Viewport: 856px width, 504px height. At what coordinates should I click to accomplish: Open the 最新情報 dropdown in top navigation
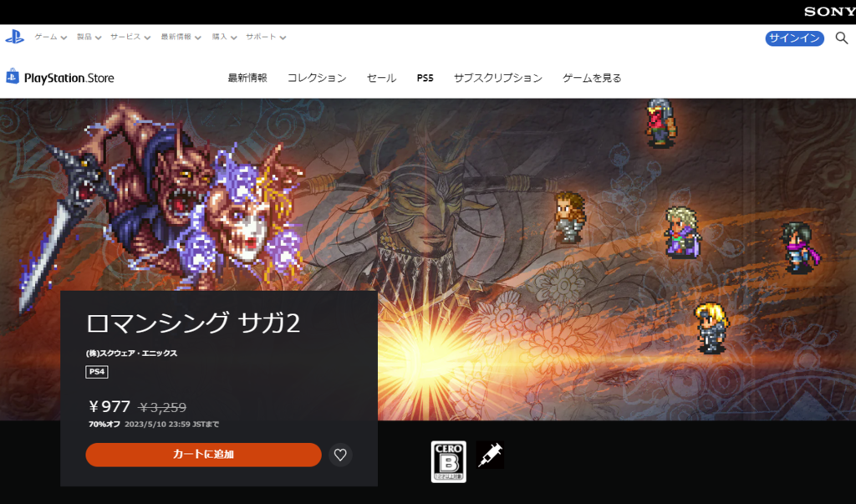pyautogui.click(x=181, y=37)
